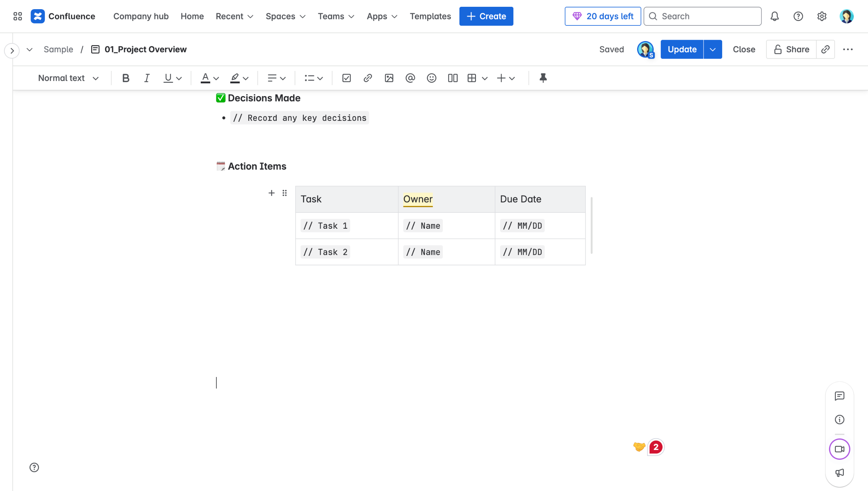Expand the Update button dropdown arrow
The width and height of the screenshot is (868, 491).
point(712,50)
